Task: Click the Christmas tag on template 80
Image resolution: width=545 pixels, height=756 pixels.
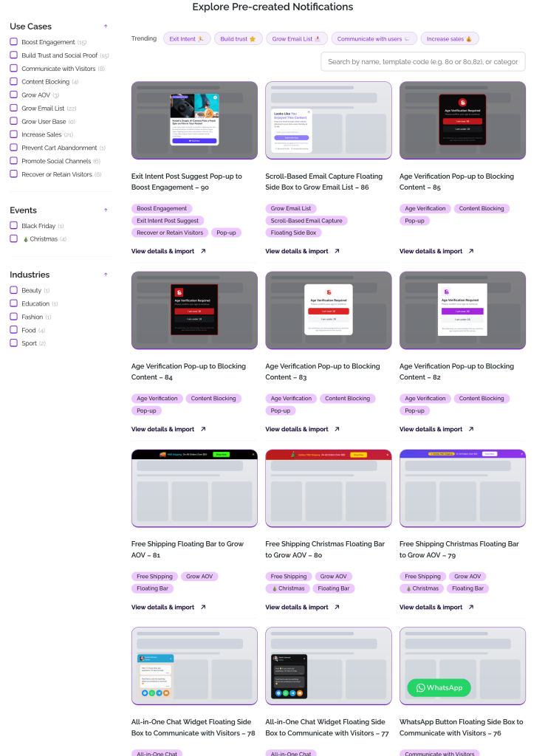Action: tap(288, 588)
